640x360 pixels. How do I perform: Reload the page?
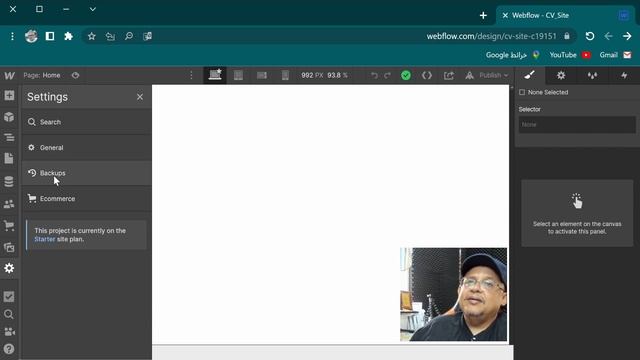click(590, 36)
